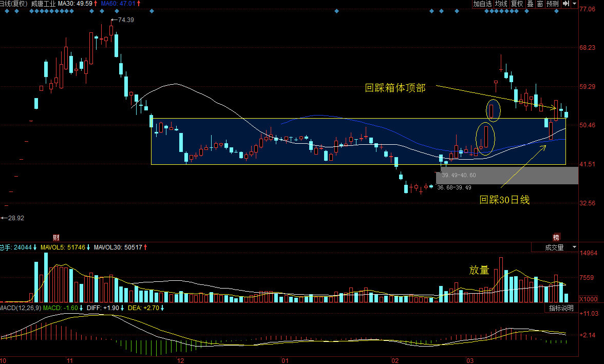
Task: Click the 叠 overlay icon button
Action: 530,4
